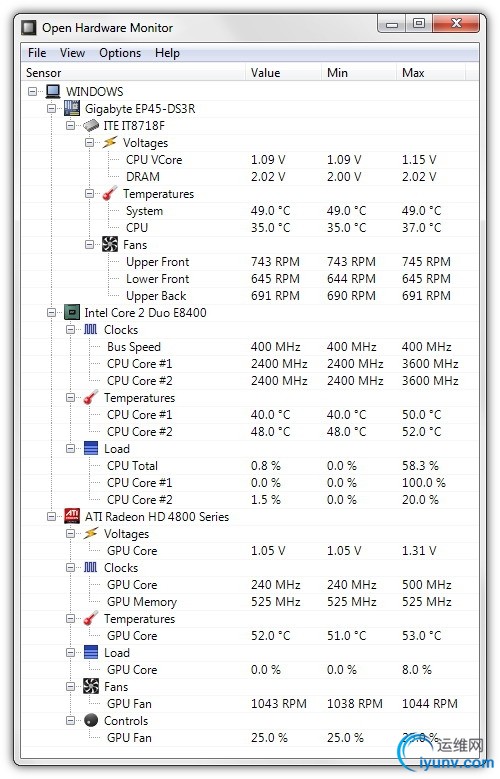Viewport: 500px width, 779px height.
Task: Click the Value column header
Action: pos(283,73)
